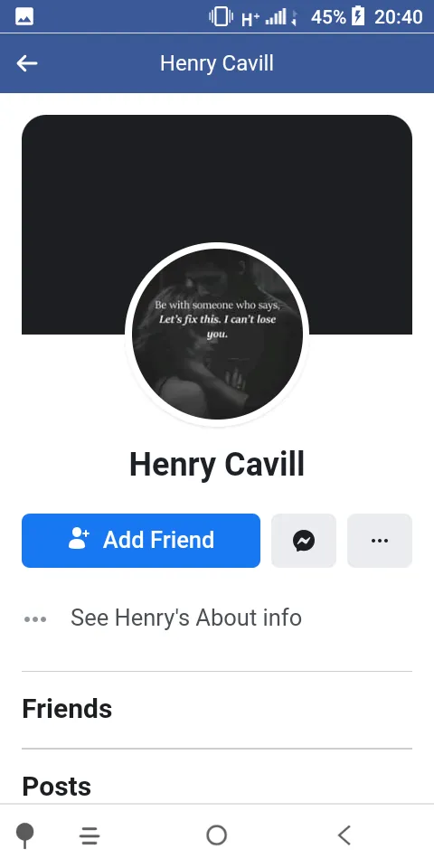Click the blue Add Friend button

coord(141,541)
